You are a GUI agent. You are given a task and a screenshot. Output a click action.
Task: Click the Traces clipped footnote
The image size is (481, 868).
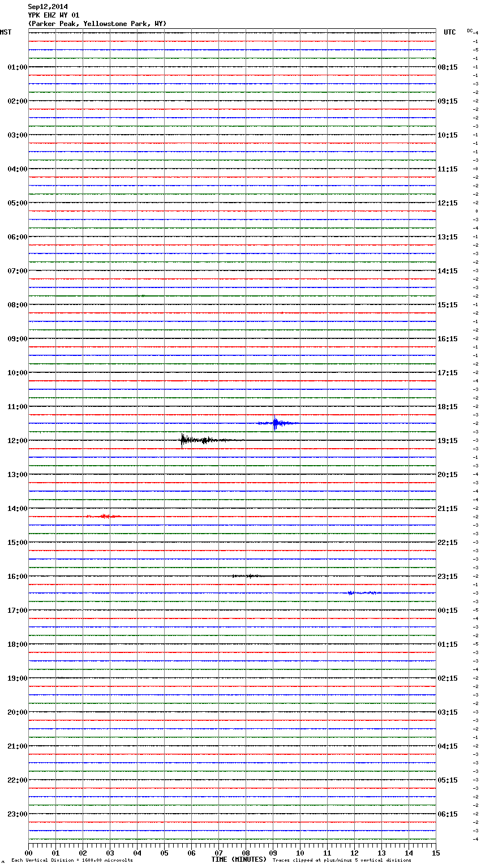tap(342, 861)
